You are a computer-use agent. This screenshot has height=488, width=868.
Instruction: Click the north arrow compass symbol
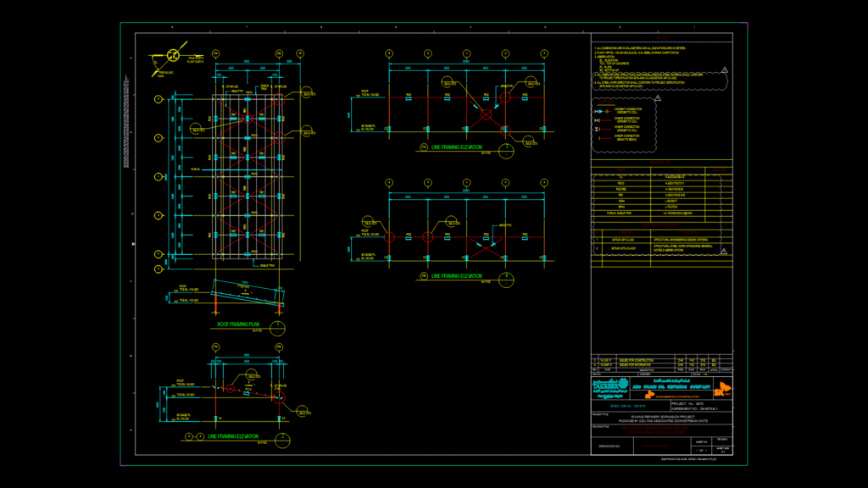click(173, 55)
